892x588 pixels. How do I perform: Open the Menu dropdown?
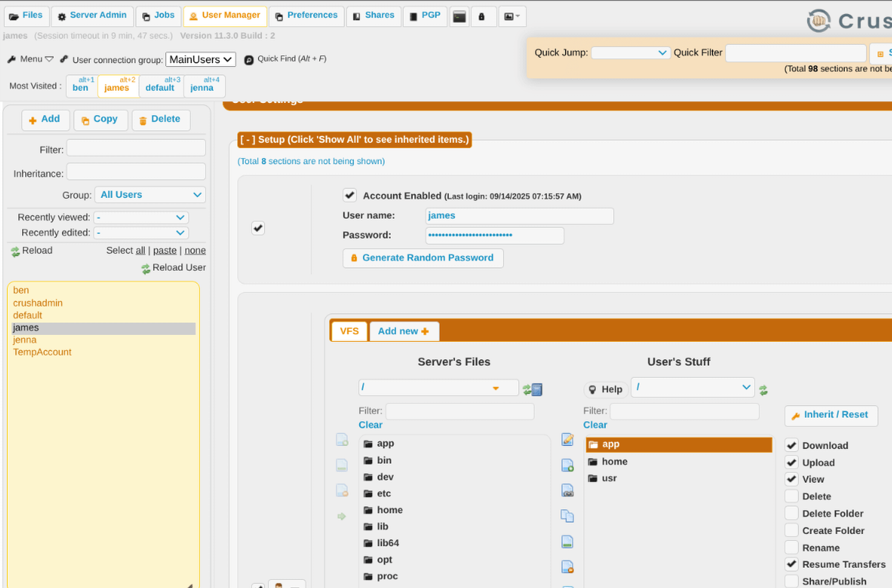tap(31, 59)
